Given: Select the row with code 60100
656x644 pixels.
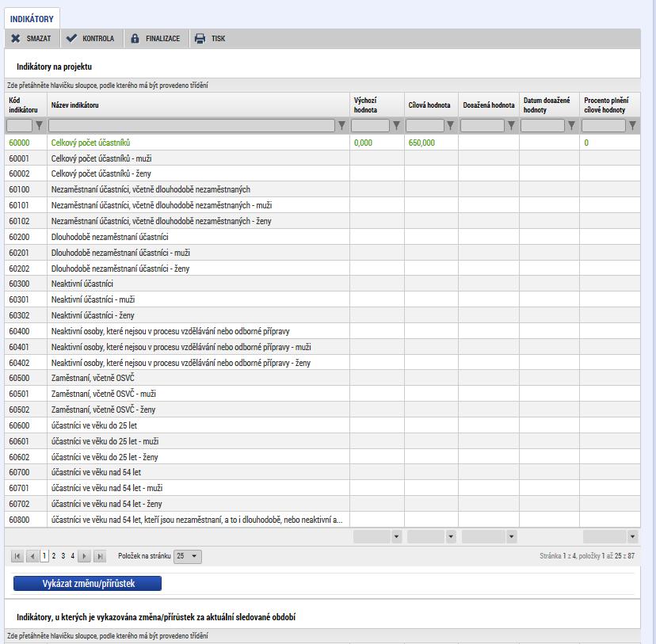Looking at the screenshot, I should tap(322, 189).
